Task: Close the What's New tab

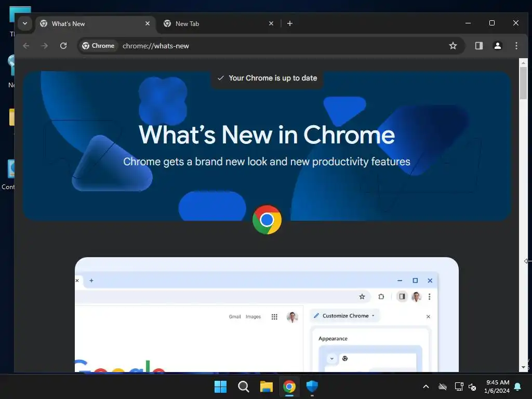Action: (x=147, y=23)
